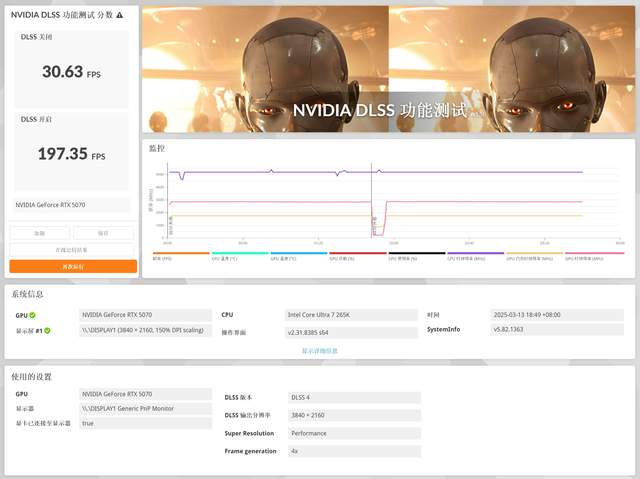Click the Super Resolution Performance value
Viewport: 640px width, 479px height.
[354, 433]
